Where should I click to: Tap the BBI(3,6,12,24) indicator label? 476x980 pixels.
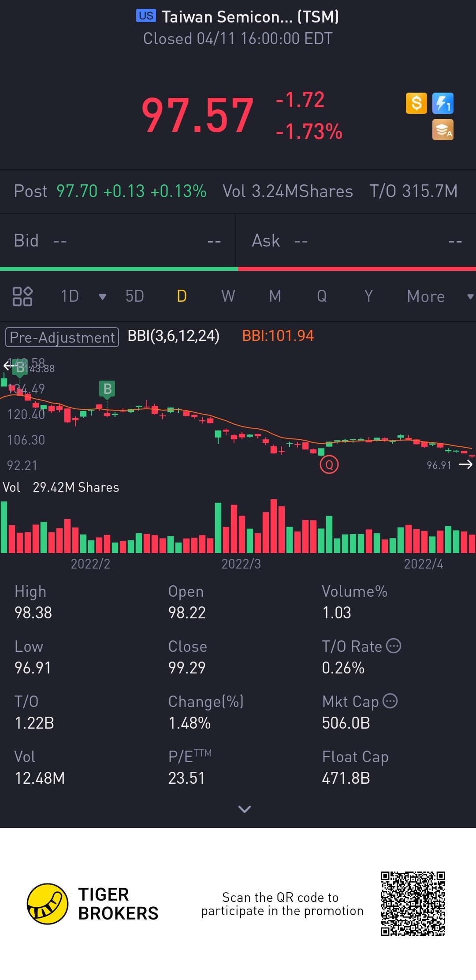(x=174, y=336)
